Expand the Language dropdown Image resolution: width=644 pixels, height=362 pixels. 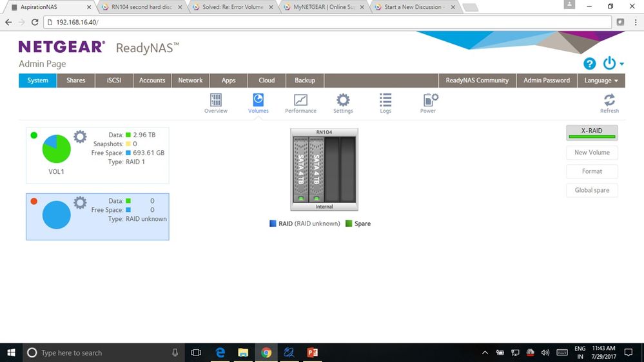[601, 81]
